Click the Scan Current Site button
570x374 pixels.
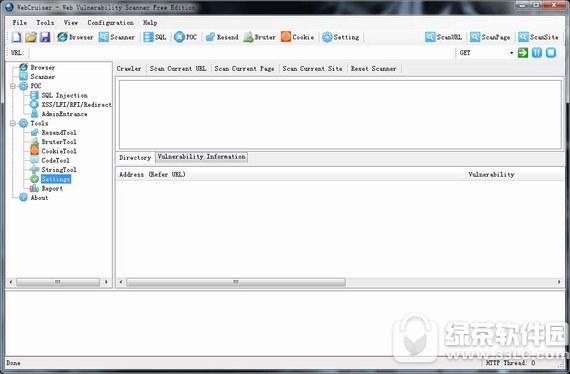(312, 68)
